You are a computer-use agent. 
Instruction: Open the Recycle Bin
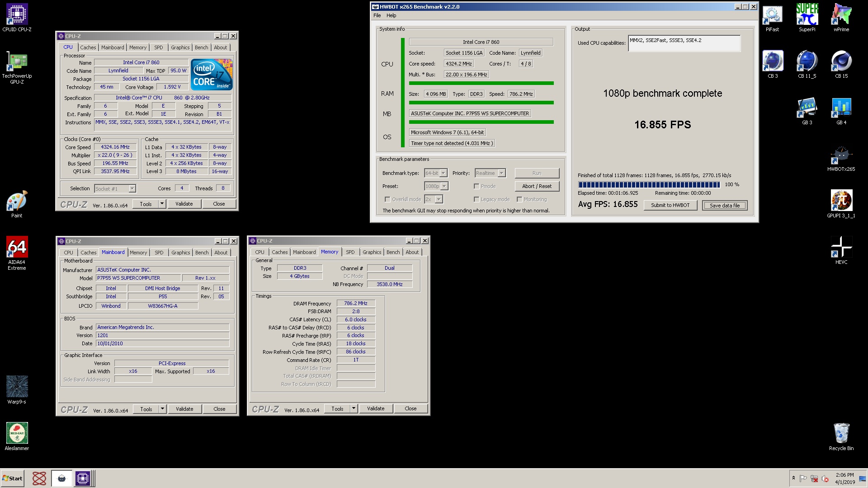[841, 436]
